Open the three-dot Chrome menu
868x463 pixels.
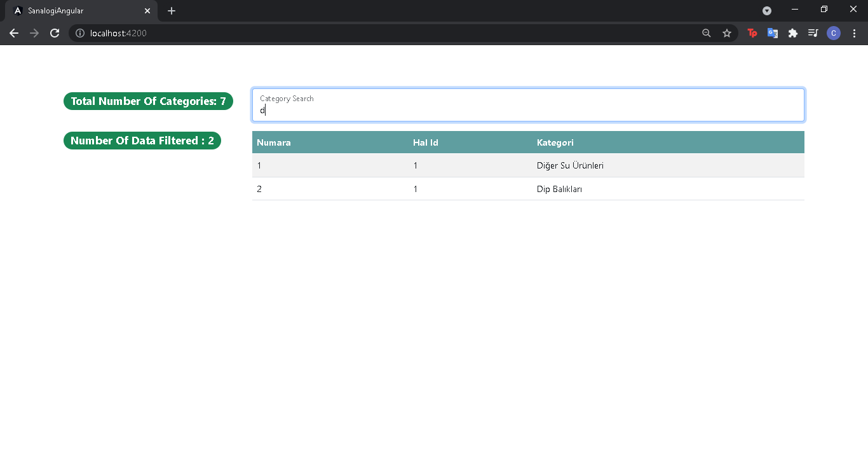click(x=855, y=33)
